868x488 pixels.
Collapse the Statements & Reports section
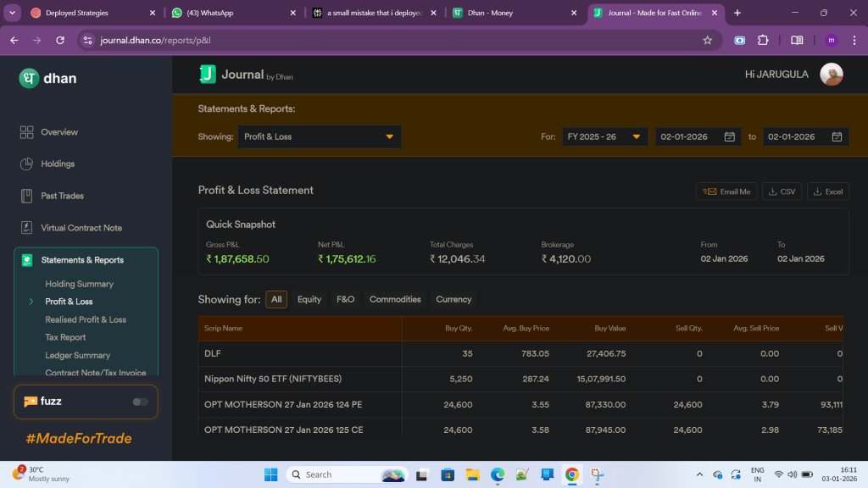(x=82, y=260)
